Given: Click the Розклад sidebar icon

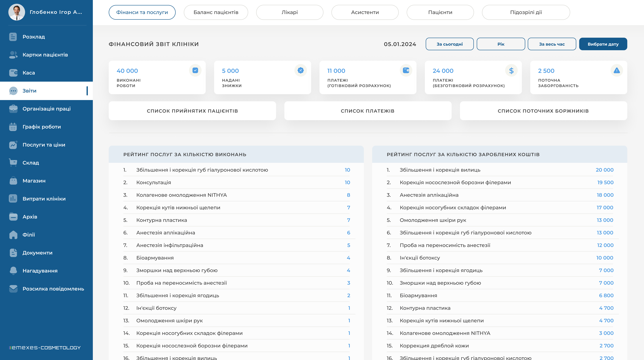Looking at the screenshot, I should (x=13, y=37).
